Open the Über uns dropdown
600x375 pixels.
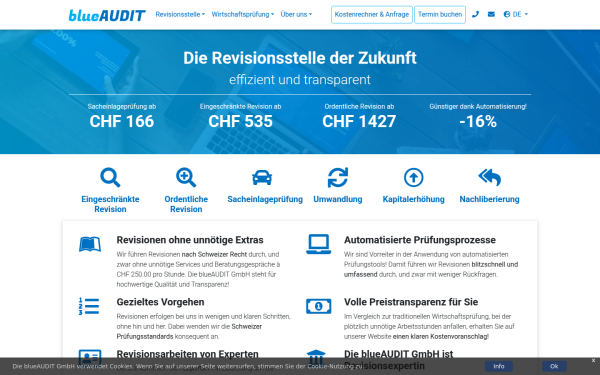pos(296,15)
